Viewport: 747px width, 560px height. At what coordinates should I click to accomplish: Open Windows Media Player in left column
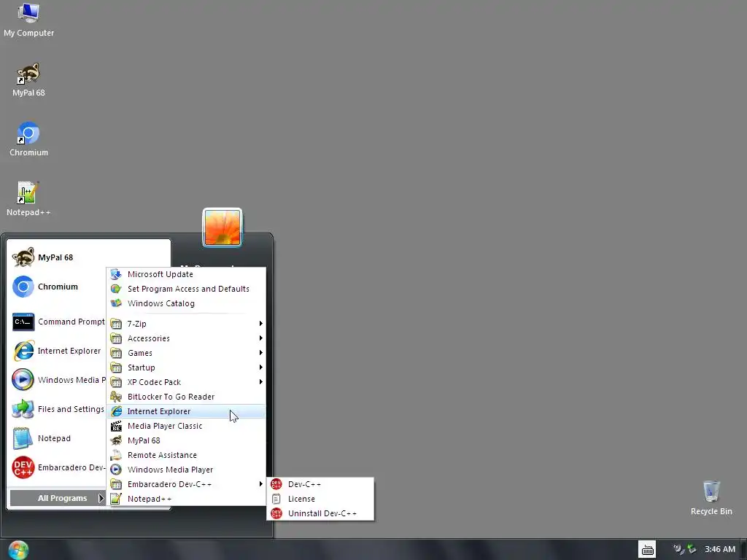pos(57,380)
